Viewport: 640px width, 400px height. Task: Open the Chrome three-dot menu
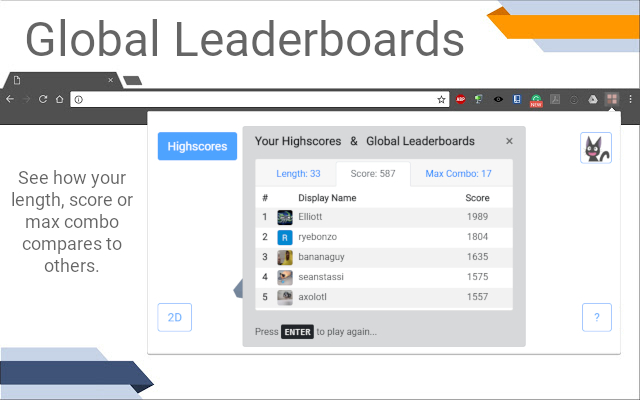[630, 99]
